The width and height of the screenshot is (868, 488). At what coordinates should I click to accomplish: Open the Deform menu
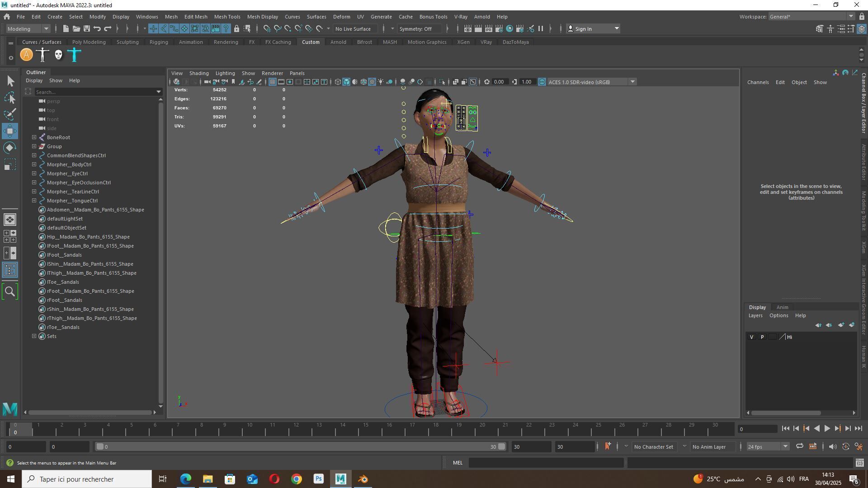(341, 17)
